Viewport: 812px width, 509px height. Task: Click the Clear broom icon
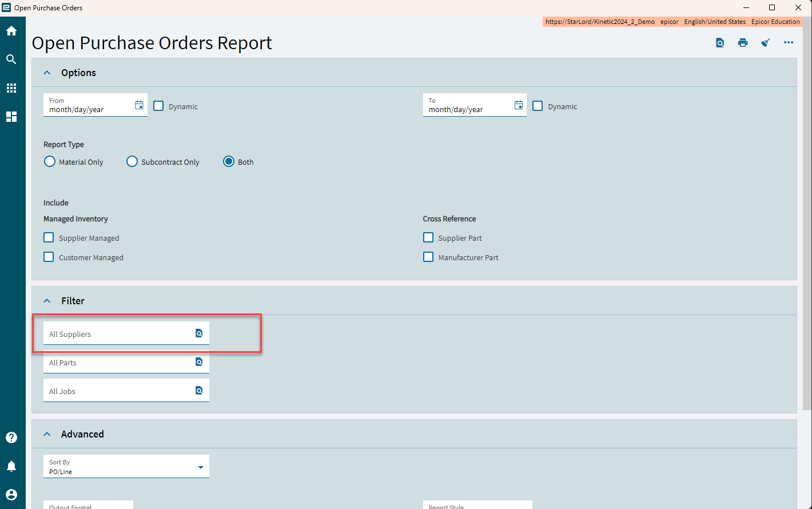pyautogui.click(x=766, y=43)
